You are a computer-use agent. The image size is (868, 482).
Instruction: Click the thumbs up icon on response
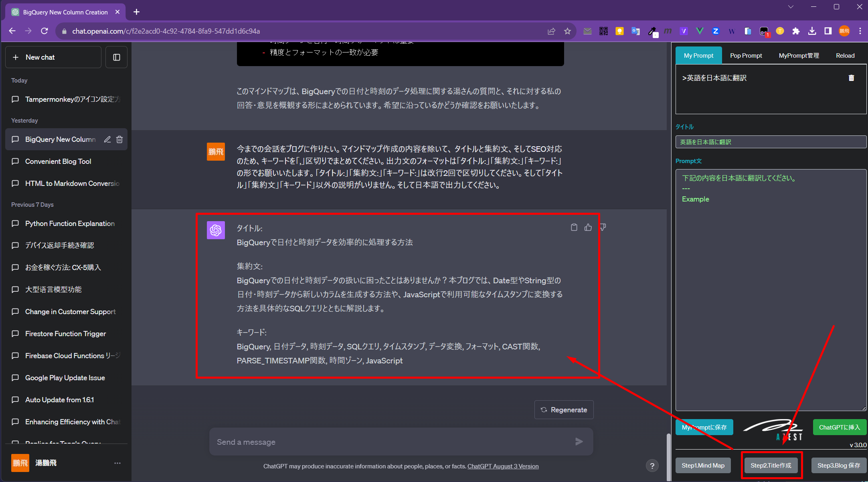588,228
